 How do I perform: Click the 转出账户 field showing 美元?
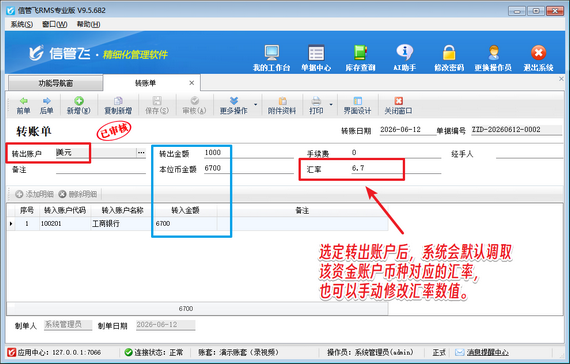click(x=96, y=153)
